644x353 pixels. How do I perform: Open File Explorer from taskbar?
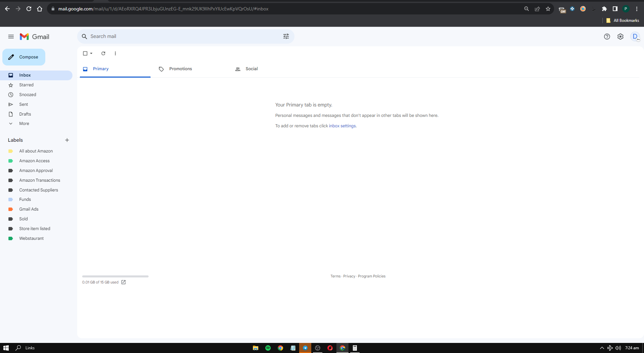(x=256, y=348)
